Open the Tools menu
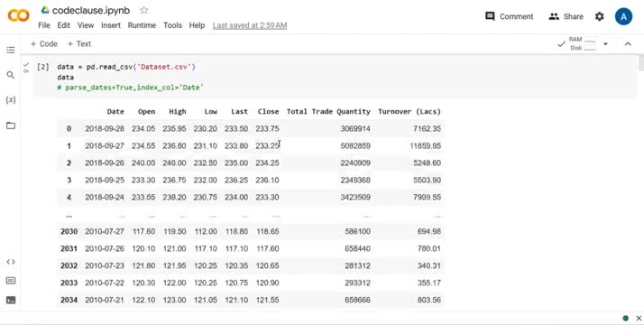 coord(172,25)
